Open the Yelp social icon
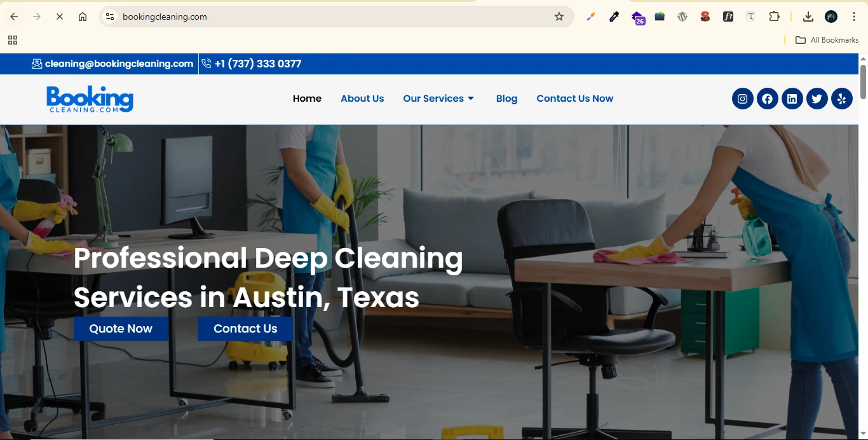868x440 pixels. [x=841, y=99]
